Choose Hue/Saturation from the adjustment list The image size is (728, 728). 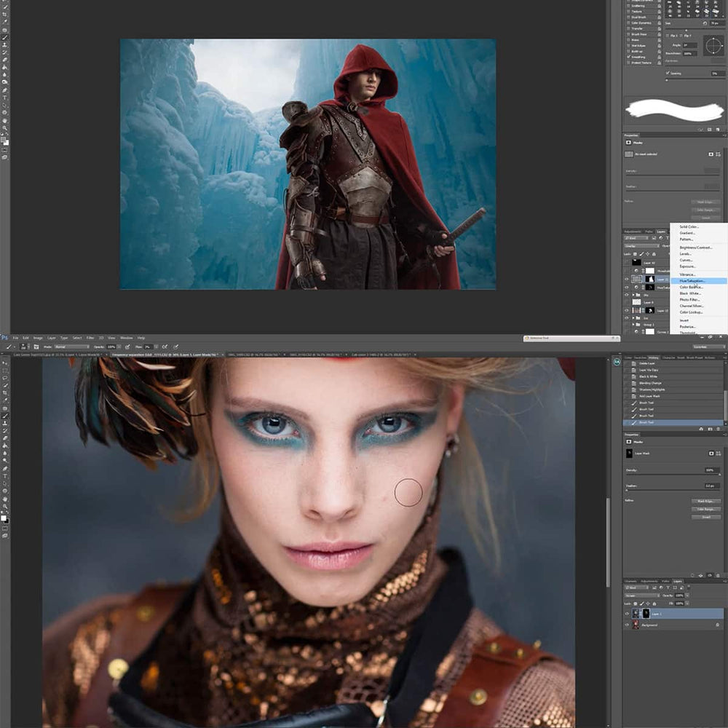pos(692,281)
